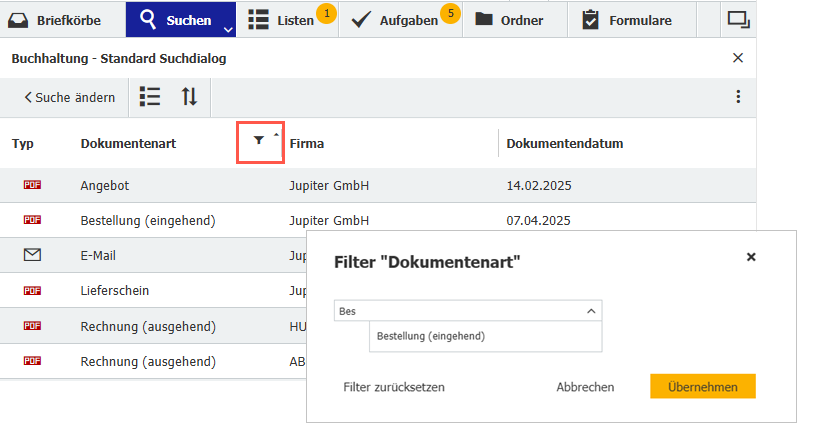Image resolution: width=825 pixels, height=437 pixels.
Task: Click the sort arrows icon
Action: coord(189,97)
